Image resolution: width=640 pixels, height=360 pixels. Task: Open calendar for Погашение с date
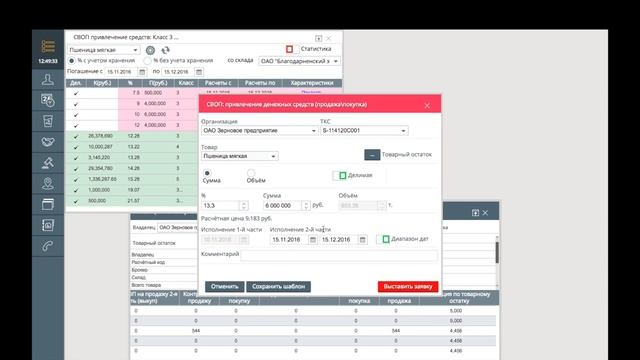[142, 72]
